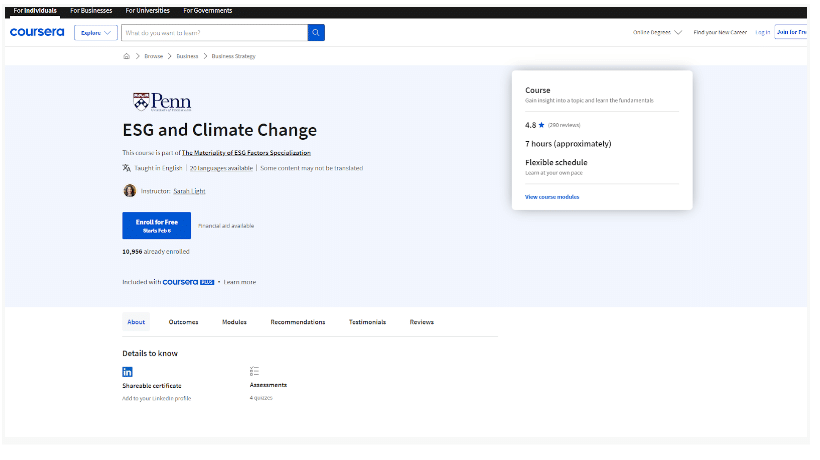Click 'Flexible schedule' text
This screenshot has width=820, height=460.
tap(556, 163)
